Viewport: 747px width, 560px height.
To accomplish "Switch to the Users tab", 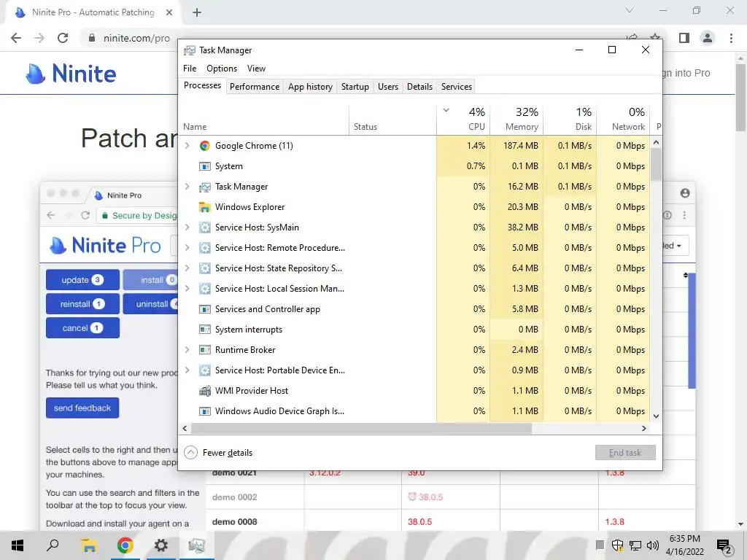I will (388, 87).
